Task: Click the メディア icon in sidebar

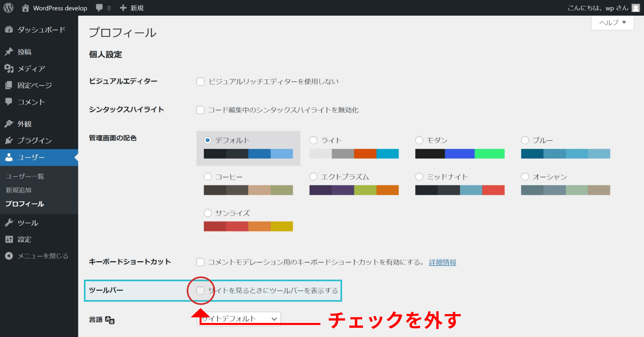Action: coord(9,69)
